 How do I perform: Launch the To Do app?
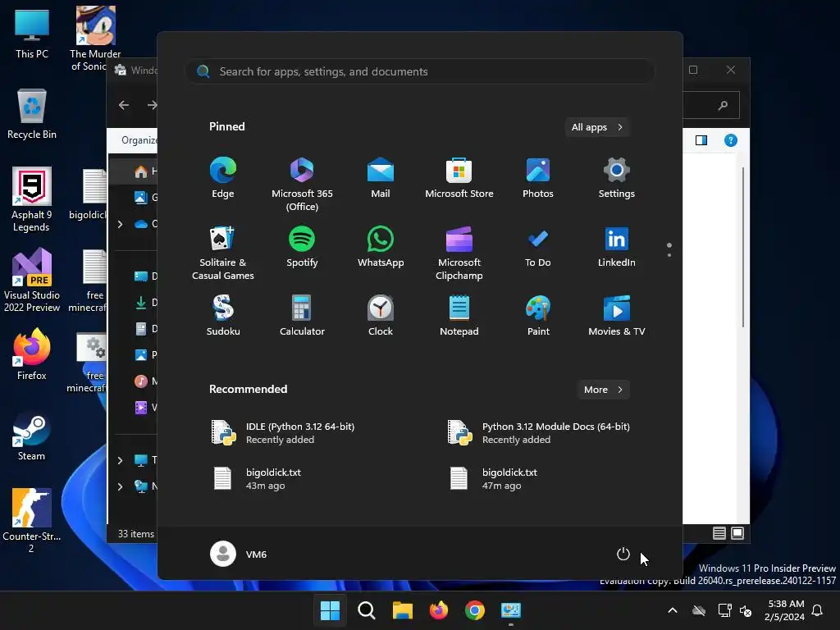coord(538,246)
